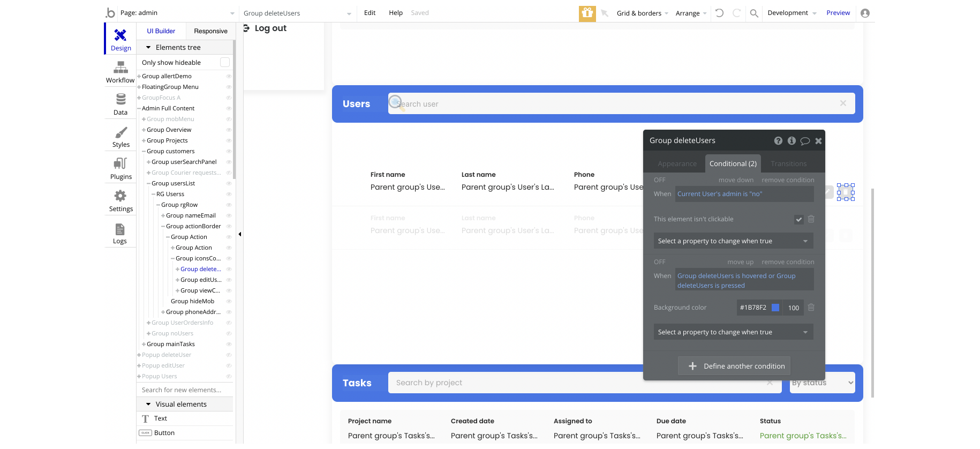Viewport: 980px width, 449px height.
Task: Open the Development version dropdown
Action: [x=791, y=13]
